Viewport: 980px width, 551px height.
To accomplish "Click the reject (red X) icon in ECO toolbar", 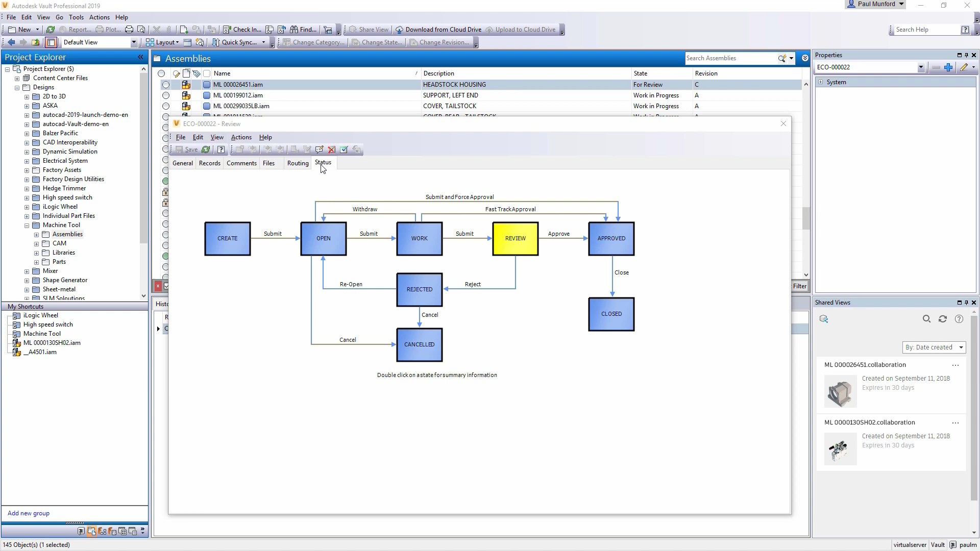I will [332, 149].
